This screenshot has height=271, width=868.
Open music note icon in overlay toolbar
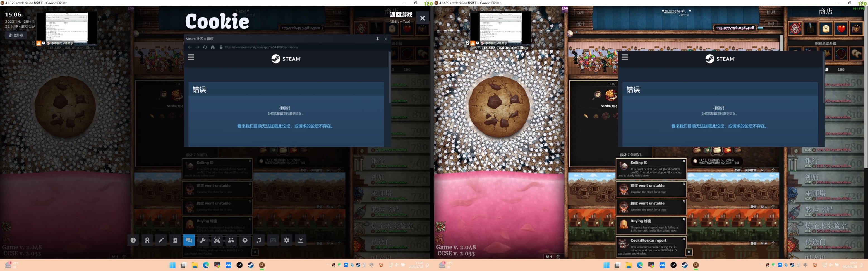point(259,240)
